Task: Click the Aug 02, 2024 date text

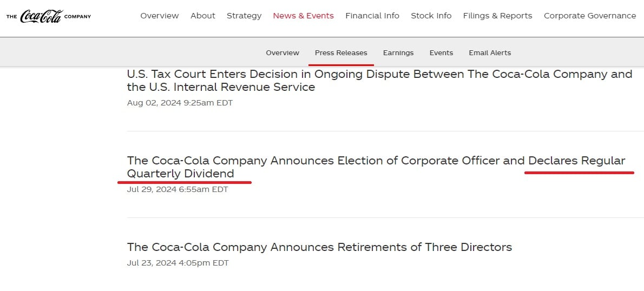Action: pyautogui.click(x=180, y=103)
